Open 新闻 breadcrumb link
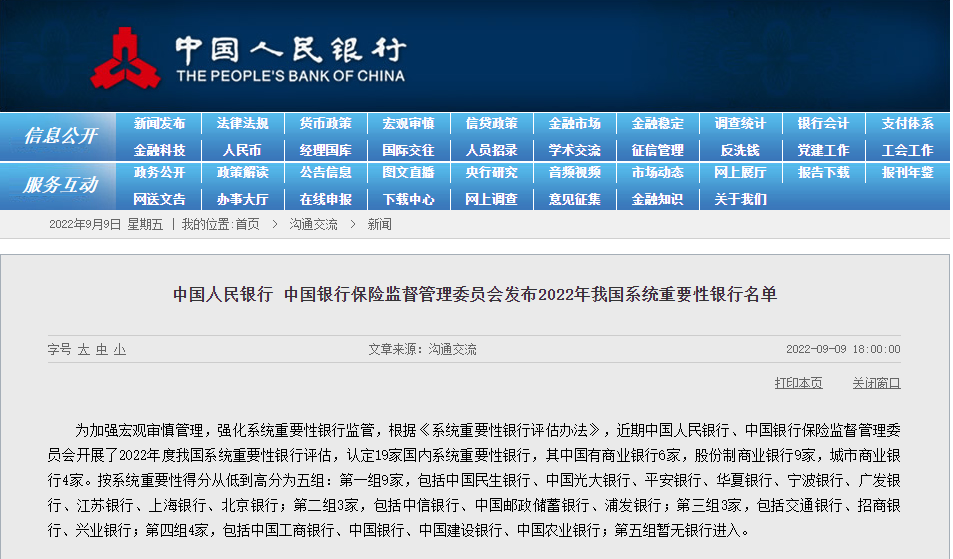This screenshot has height=559, width=953. (379, 225)
